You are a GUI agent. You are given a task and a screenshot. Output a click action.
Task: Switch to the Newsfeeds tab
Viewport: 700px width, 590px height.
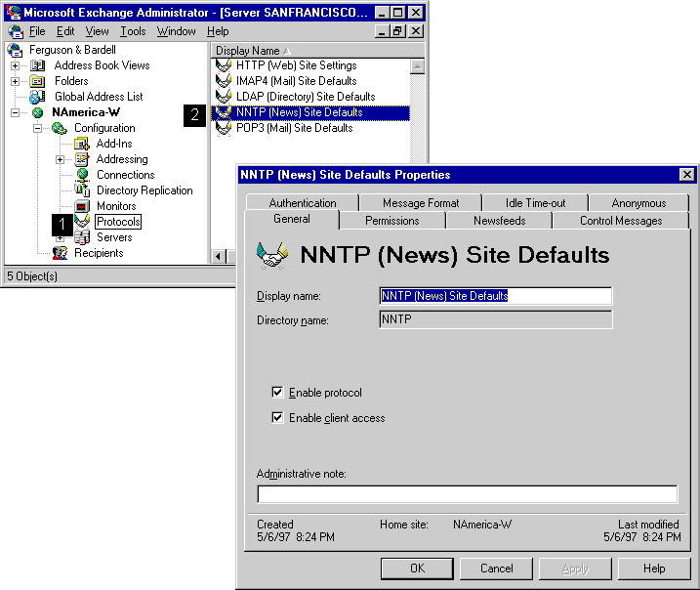click(x=499, y=221)
